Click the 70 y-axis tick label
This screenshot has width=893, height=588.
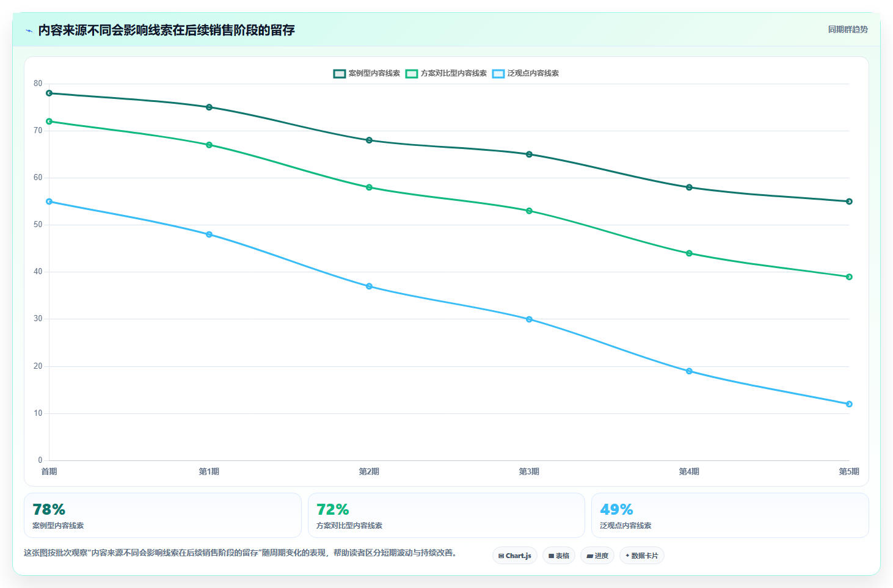[38, 131]
